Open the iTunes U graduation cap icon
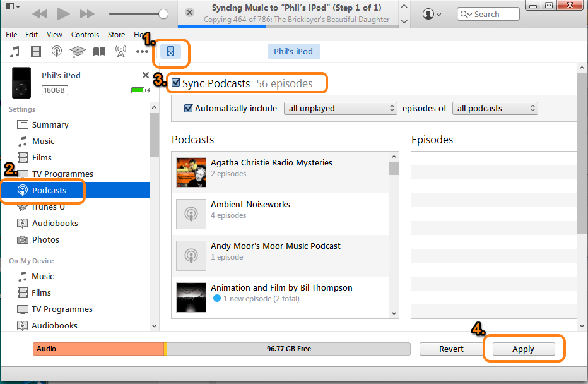Viewport: 588px width, 384px height. pyautogui.click(x=78, y=51)
